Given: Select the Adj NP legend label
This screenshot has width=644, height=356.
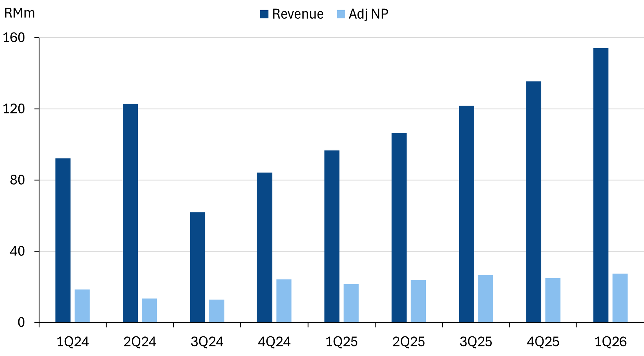Looking at the screenshot, I should (x=368, y=14).
